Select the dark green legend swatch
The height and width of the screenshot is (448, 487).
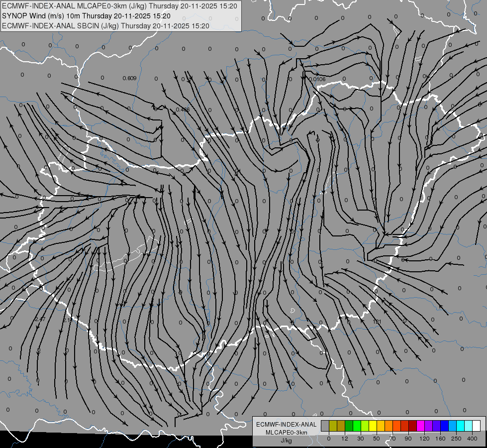[x=349, y=426]
